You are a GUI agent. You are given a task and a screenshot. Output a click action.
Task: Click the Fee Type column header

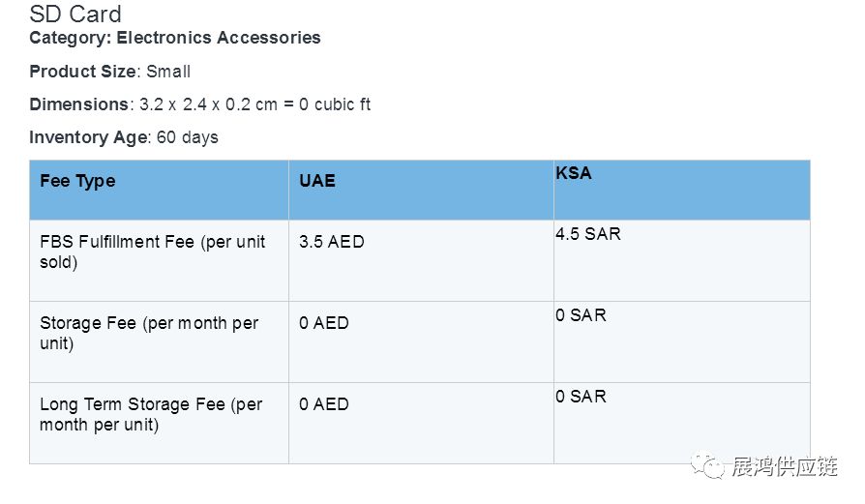coord(77,181)
